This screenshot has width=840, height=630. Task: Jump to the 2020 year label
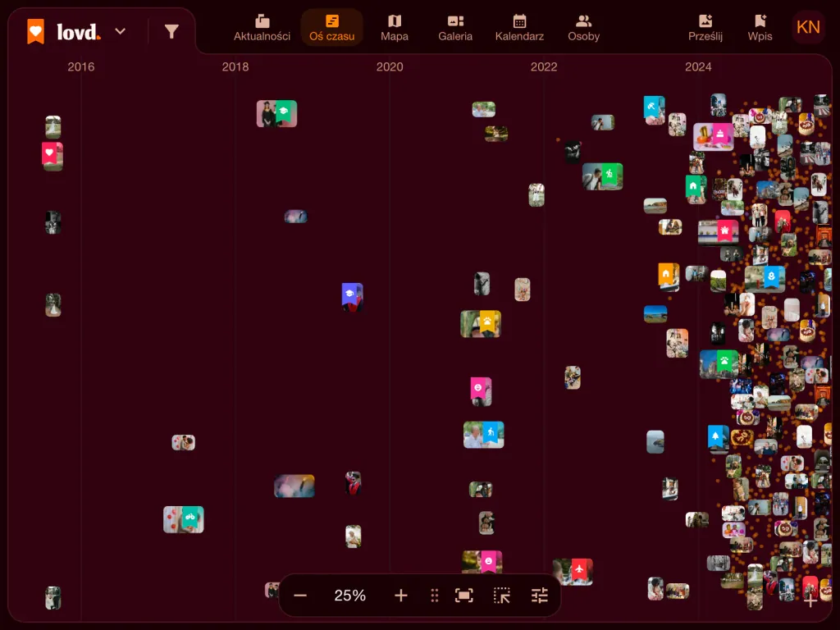tap(390, 67)
